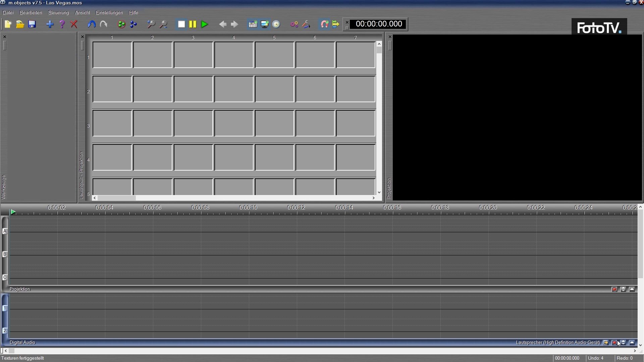Jump backward with left arrow icon
This screenshot has width=644, height=362.
[x=222, y=24]
